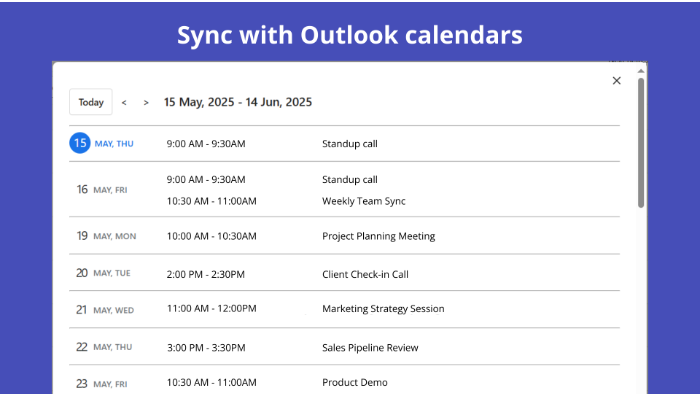Click the '15 May, 2025 - 14 Jun, 2025' range title
The height and width of the screenshot is (394, 700).
point(238,102)
